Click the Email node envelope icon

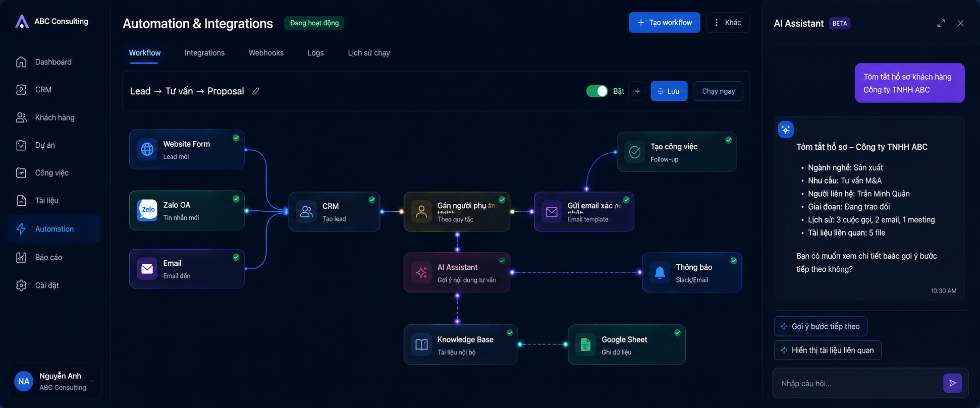tap(147, 269)
